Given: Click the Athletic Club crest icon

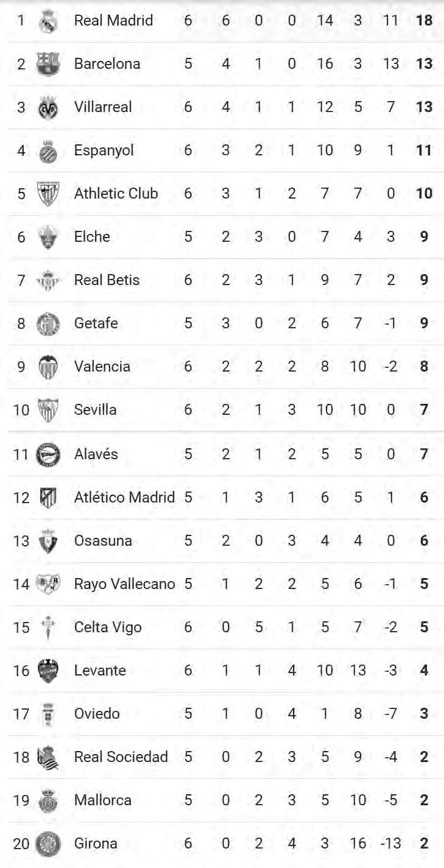Looking at the screenshot, I should (x=48, y=194).
